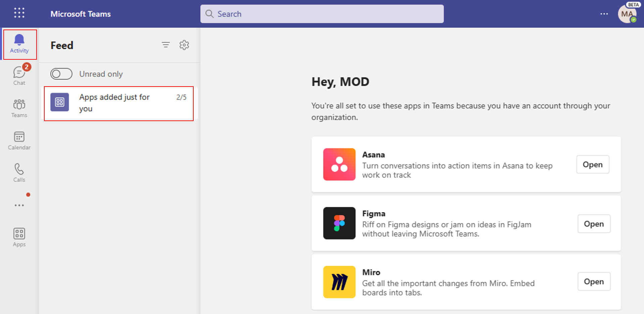
Task: Click the magnifier icon in Search
Action: click(209, 14)
